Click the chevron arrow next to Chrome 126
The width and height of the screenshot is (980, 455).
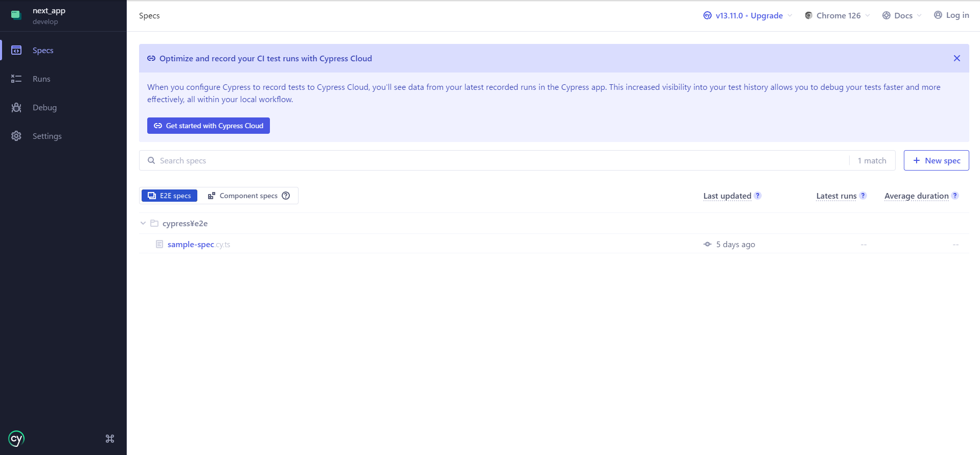pyautogui.click(x=868, y=15)
